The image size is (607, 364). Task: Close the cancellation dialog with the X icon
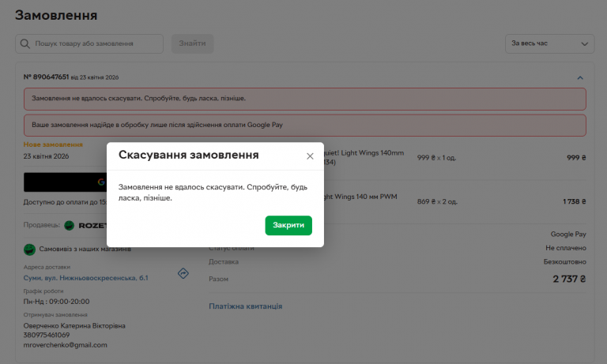pyautogui.click(x=310, y=156)
